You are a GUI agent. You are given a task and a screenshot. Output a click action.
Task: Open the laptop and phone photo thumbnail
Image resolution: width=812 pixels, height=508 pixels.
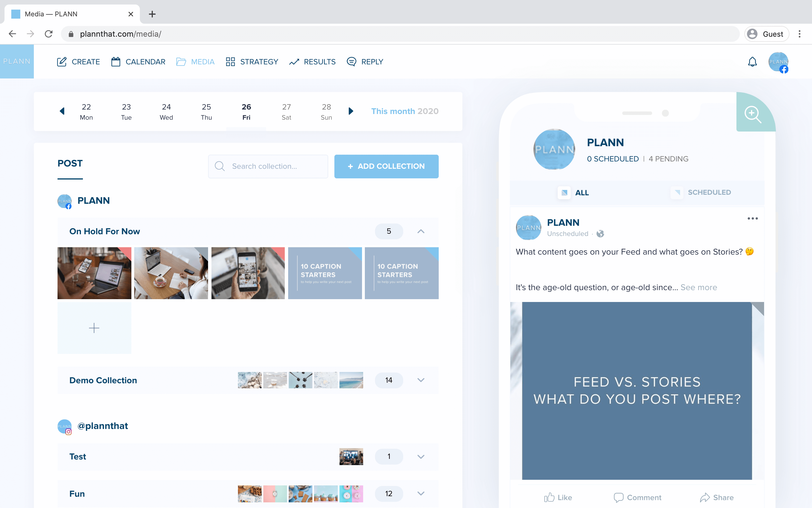click(x=94, y=273)
